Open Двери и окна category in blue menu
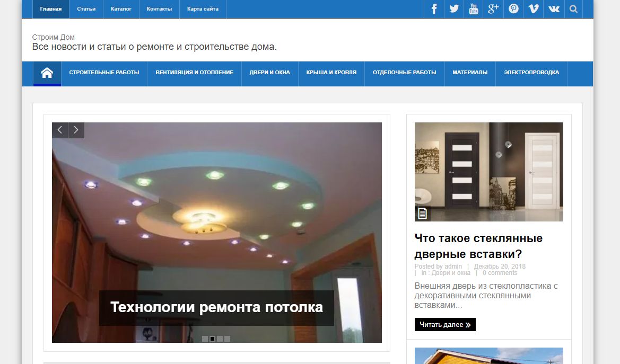The height and width of the screenshot is (364, 620). (269, 73)
